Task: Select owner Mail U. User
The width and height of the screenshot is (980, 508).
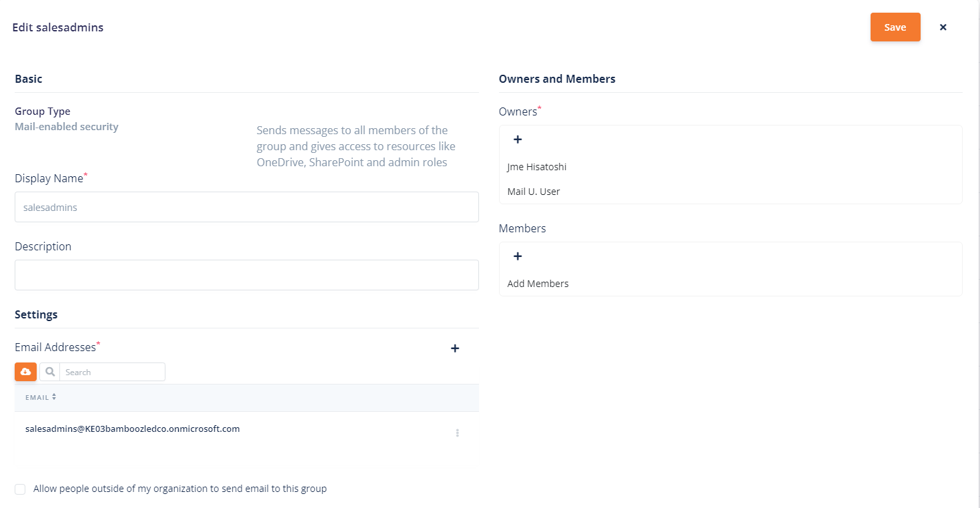Action: click(x=533, y=192)
